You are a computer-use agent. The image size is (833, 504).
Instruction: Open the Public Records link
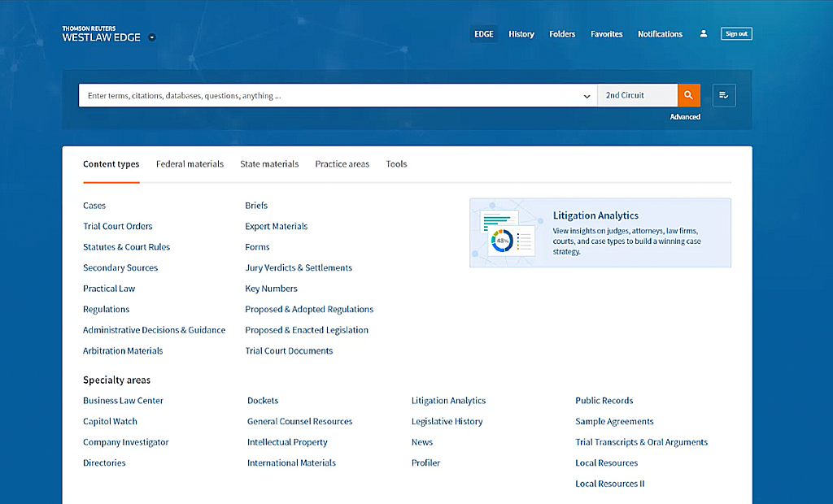coord(604,401)
